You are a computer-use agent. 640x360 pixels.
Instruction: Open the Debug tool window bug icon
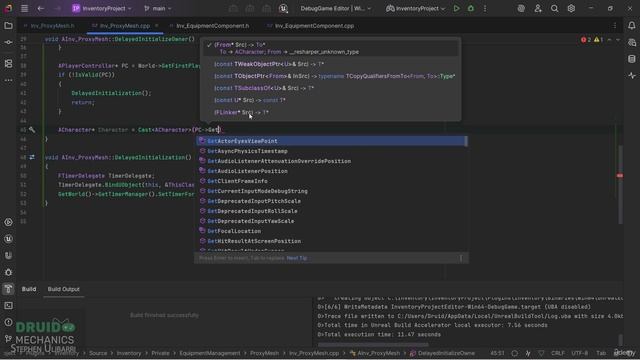pyautogui.click(x=8, y=272)
